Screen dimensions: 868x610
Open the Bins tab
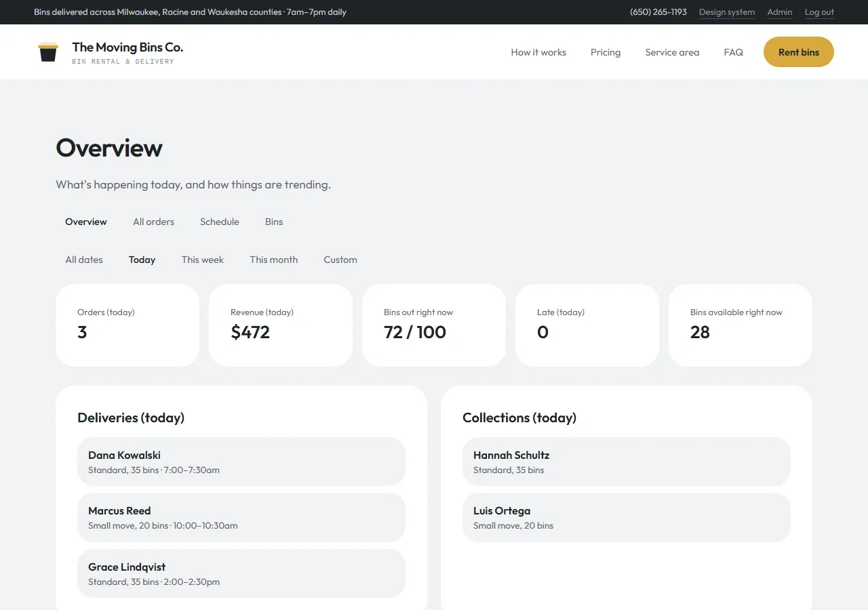pos(274,222)
